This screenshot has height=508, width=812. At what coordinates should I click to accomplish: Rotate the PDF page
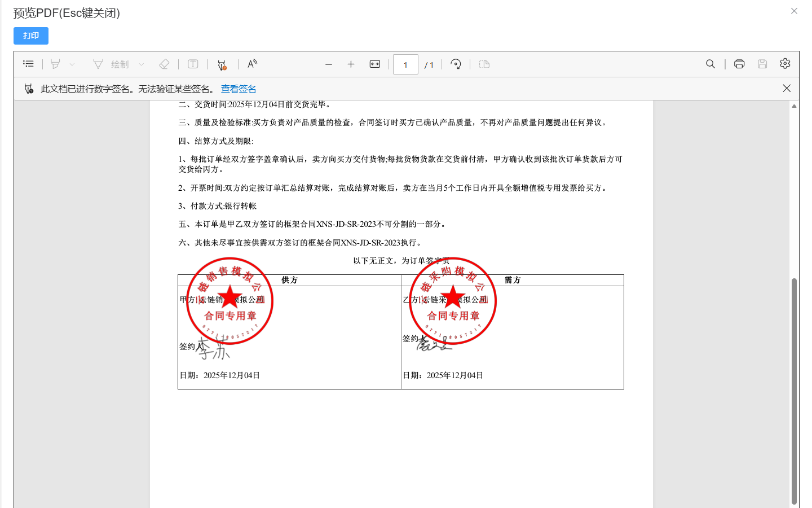456,64
